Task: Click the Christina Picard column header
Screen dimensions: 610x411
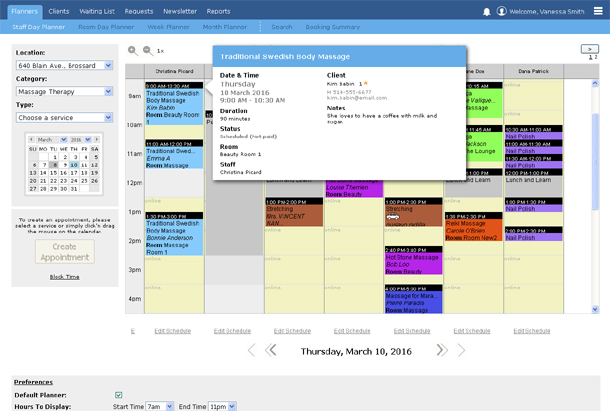Action: pos(174,71)
